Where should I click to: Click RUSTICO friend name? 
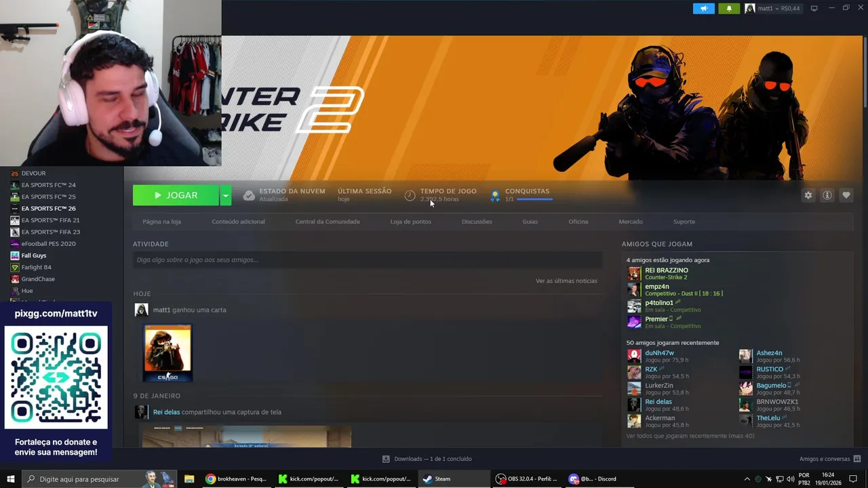[x=770, y=369]
